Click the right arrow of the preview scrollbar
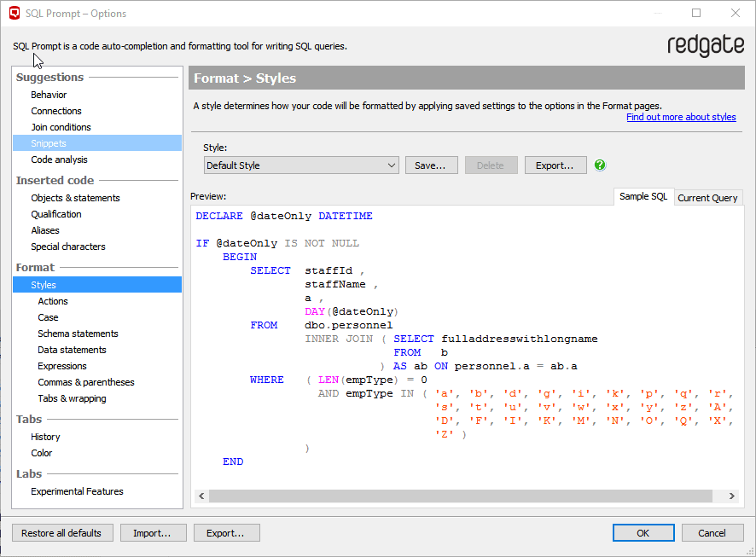 (x=732, y=496)
